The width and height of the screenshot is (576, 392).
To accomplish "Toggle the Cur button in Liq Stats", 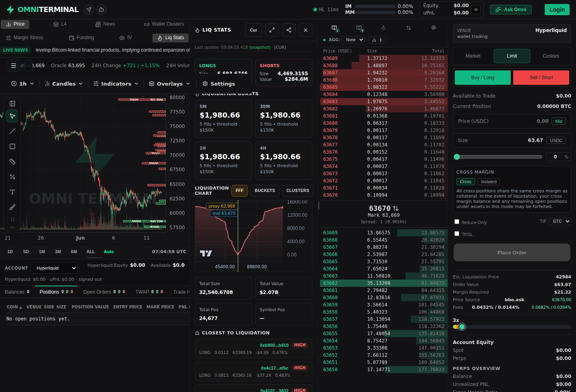I will click(254, 30).
